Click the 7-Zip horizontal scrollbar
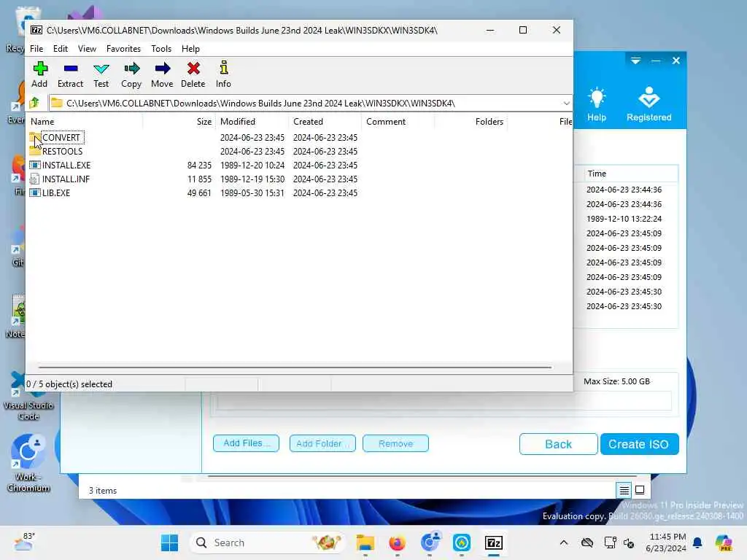The width and height of the screenshot is (747, 560). click(295, 367)
